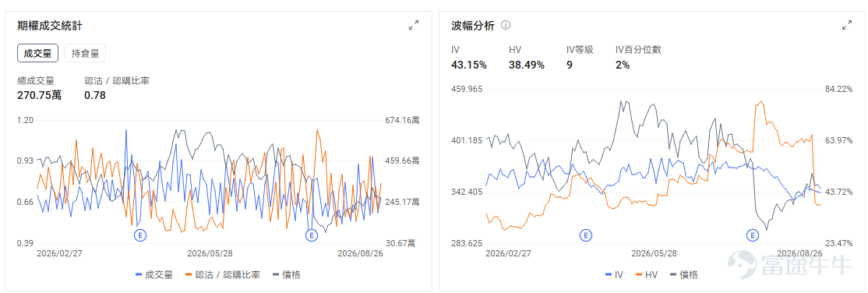Click the 認沽 / 認購比率 value 0.78

coord(94,95)
